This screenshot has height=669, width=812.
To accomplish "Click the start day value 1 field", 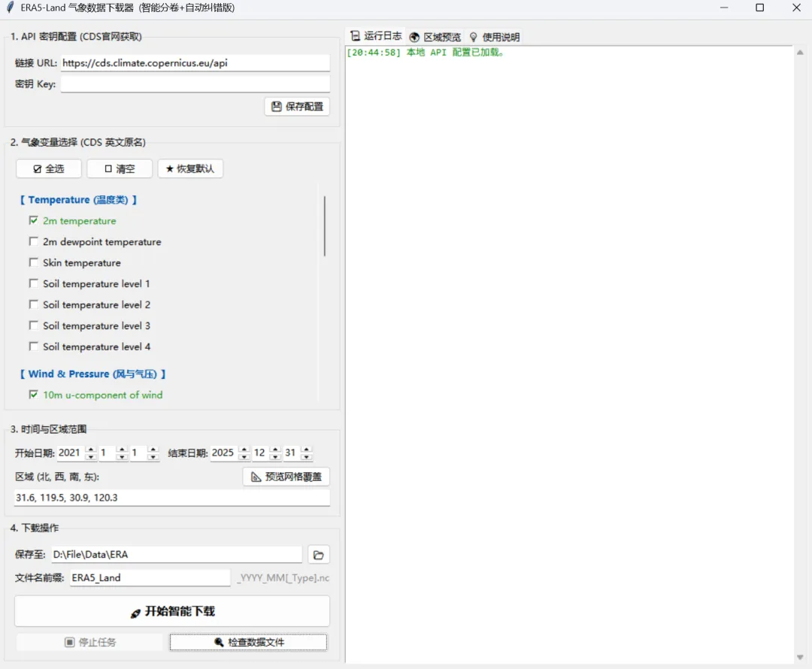I will [139, 453].
